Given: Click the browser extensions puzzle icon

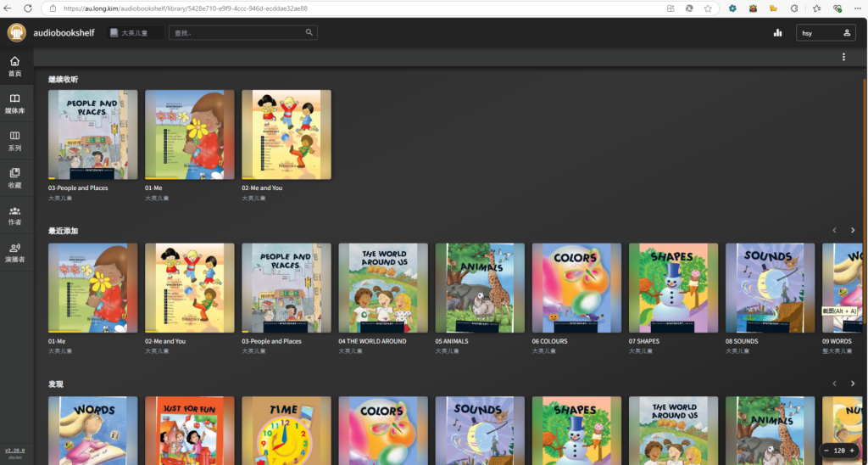Looking at the screenshot, I should coord(793,8).
